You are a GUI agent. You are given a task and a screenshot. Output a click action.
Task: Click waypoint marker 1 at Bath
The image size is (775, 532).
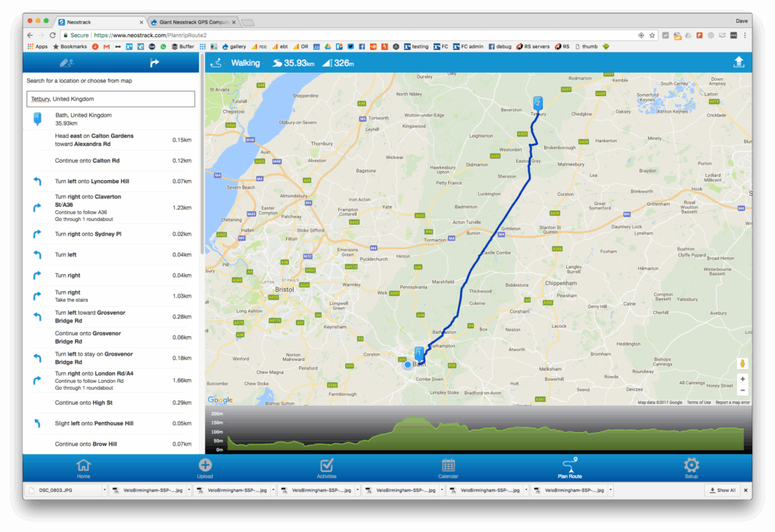coord(419,353)
